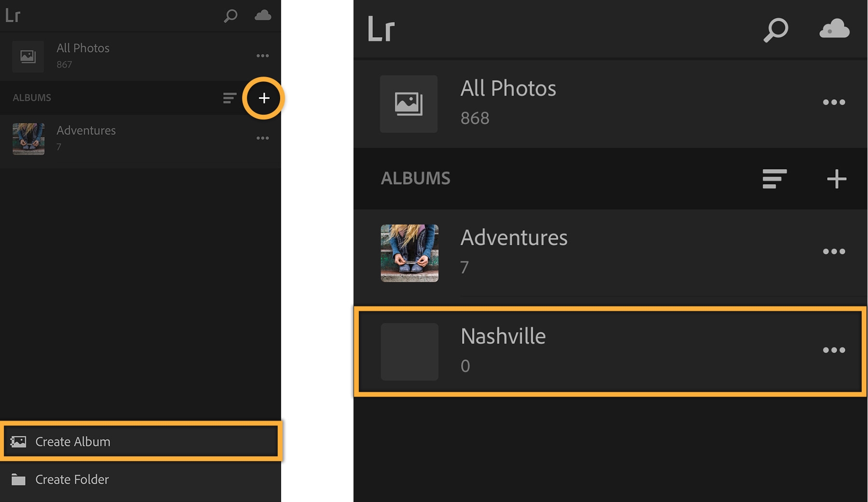The height and width of the screenshot is (502, 868).
Task: Select the ALBUMS section header
Action: pos(416,178)
